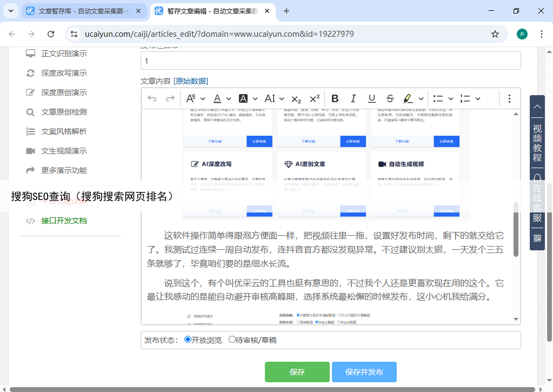Click the underline formatting icon
Viewport: 553px width, 392px height.
372,98
